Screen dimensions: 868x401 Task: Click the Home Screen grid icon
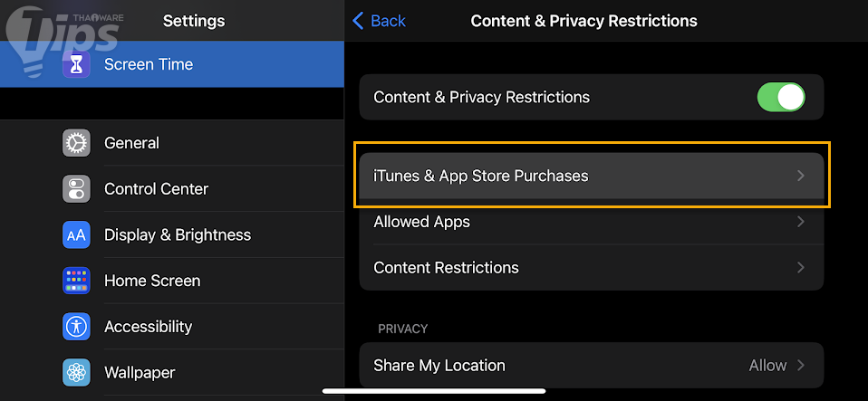click(x=76, y=281)
